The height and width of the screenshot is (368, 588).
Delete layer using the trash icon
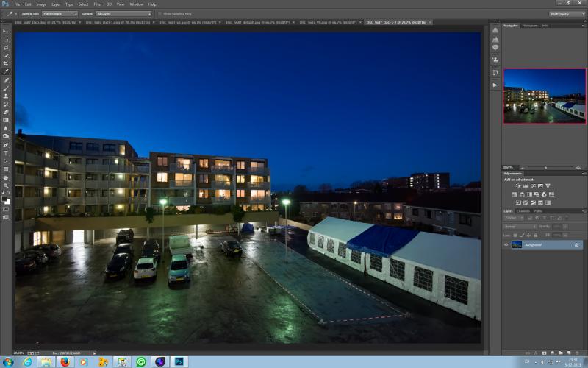tap(577, 353)
